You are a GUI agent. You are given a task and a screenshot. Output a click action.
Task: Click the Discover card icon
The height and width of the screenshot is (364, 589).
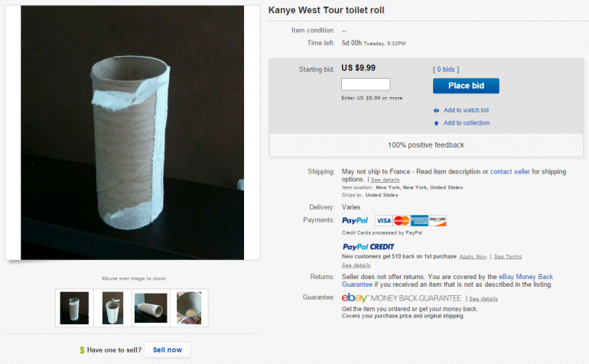(x=438, y=221)
